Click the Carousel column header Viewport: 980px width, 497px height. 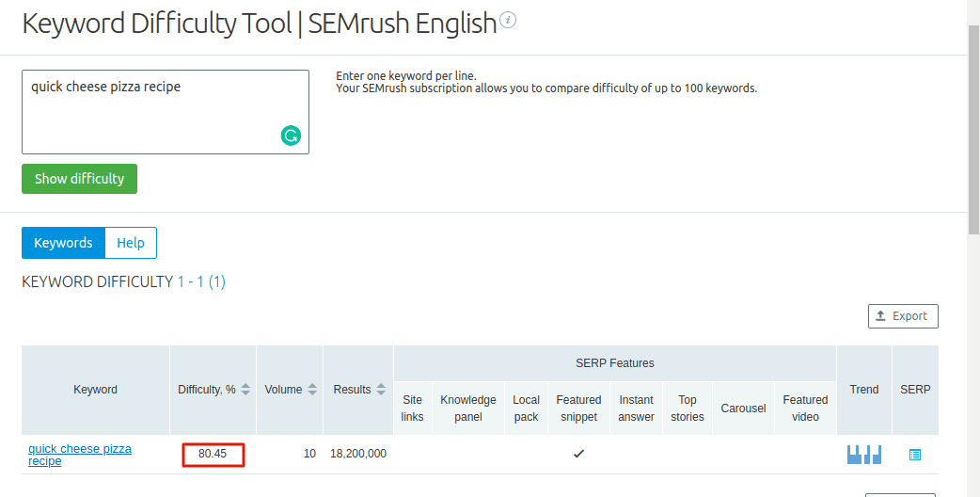pyautogui.click(x=743, y=409)
